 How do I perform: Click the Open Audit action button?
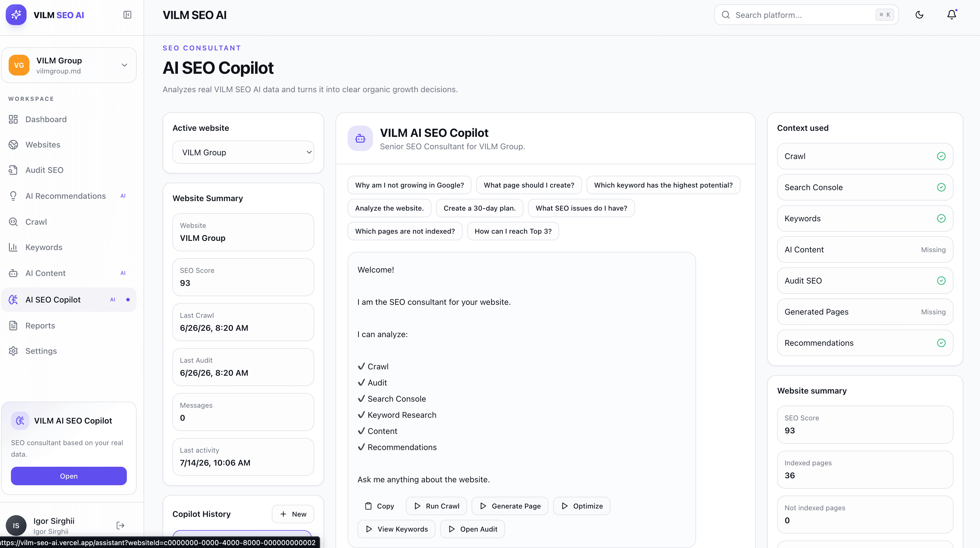click(x=472, y=529)
